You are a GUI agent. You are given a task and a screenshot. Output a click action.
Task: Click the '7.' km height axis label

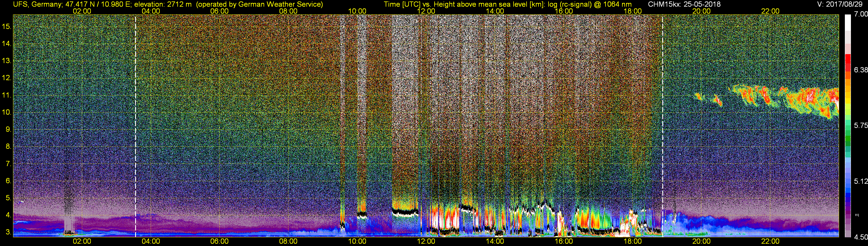click(x=9, y=164)
